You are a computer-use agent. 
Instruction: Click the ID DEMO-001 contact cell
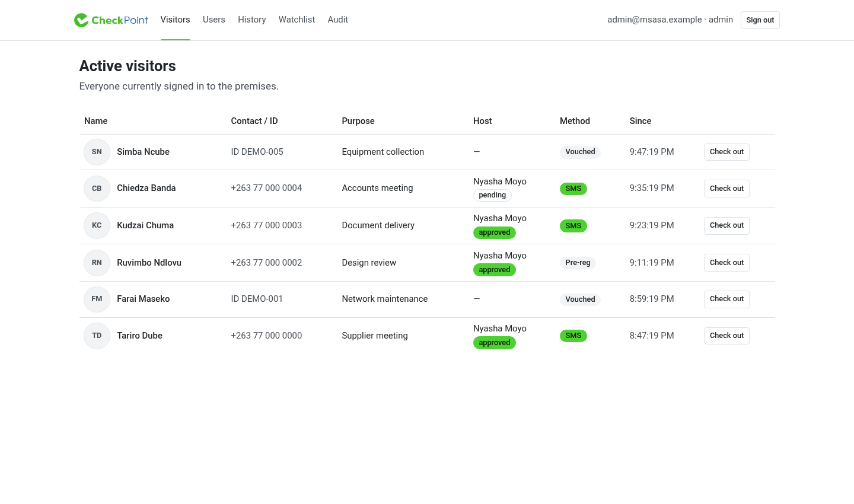click(257, 299)
